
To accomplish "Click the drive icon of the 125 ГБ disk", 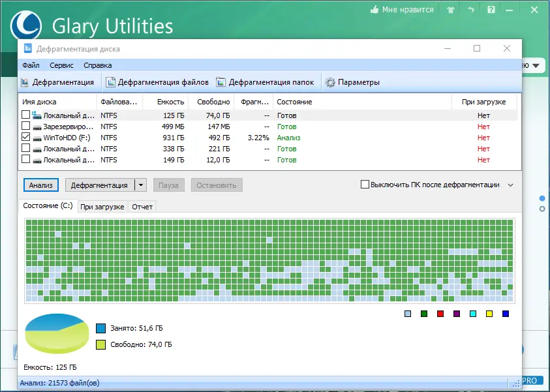I will tap(37, 115).
